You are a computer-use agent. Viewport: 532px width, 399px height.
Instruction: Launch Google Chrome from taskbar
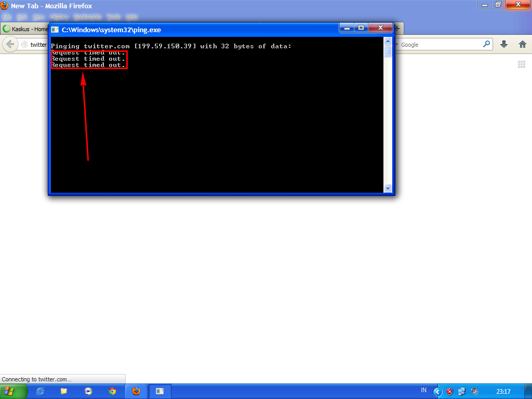point(112,392)
